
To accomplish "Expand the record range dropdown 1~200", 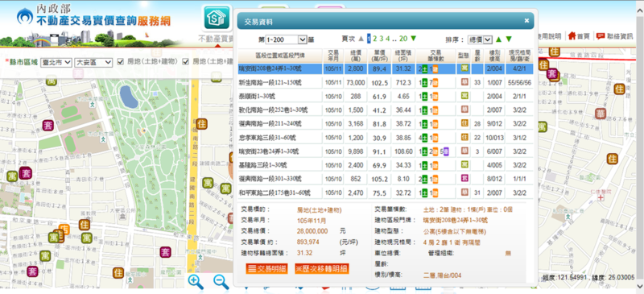I will point(287,40).
